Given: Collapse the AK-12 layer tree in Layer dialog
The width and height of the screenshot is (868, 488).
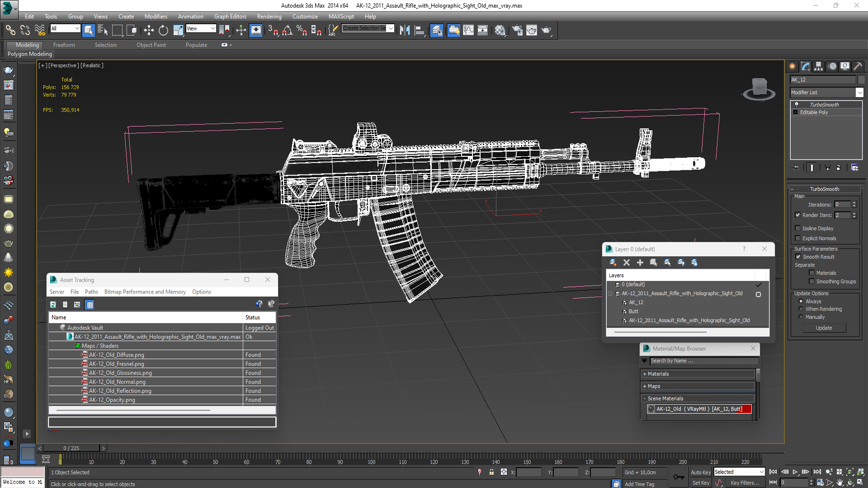Looking at the screenshot, I should click(610, 294).
